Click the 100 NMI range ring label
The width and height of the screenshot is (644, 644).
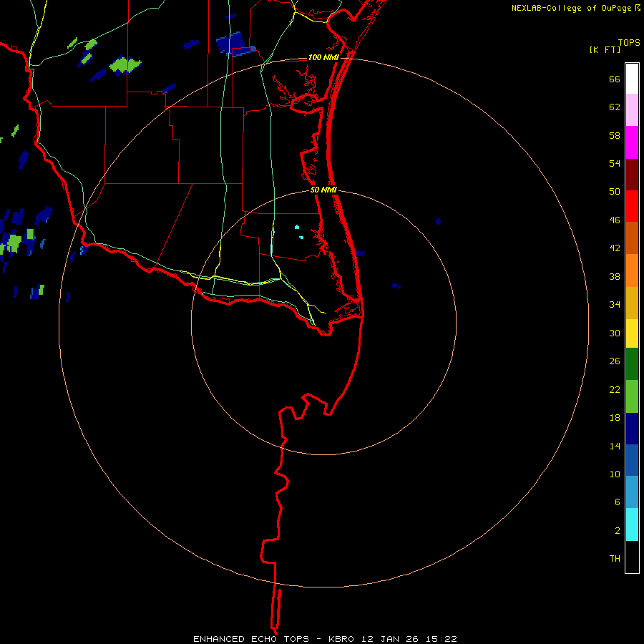[323, 57]
